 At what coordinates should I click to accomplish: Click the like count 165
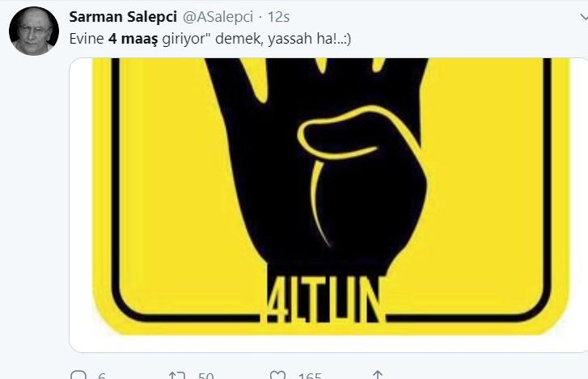click(308, 377)
